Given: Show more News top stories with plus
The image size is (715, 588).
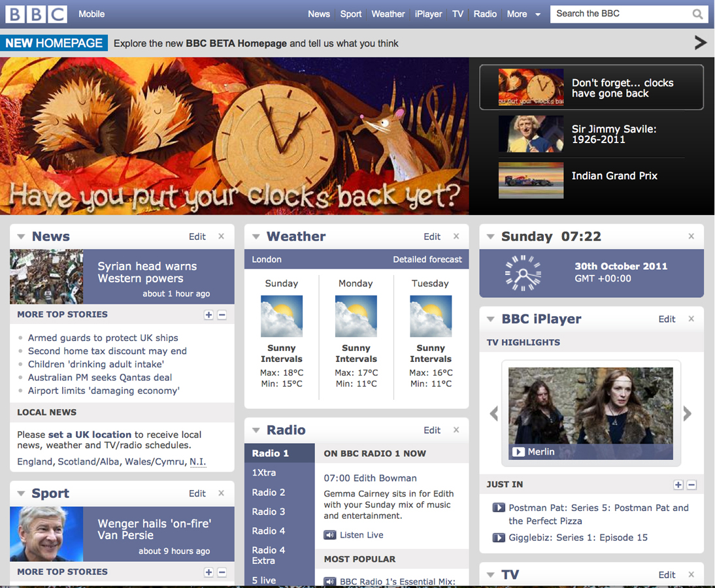Looking at the screenshot, I should pos(209,315).
